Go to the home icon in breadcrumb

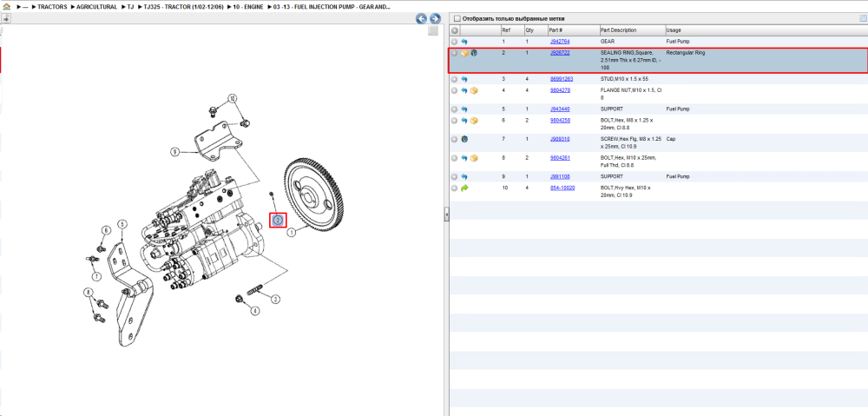point(6,7)
